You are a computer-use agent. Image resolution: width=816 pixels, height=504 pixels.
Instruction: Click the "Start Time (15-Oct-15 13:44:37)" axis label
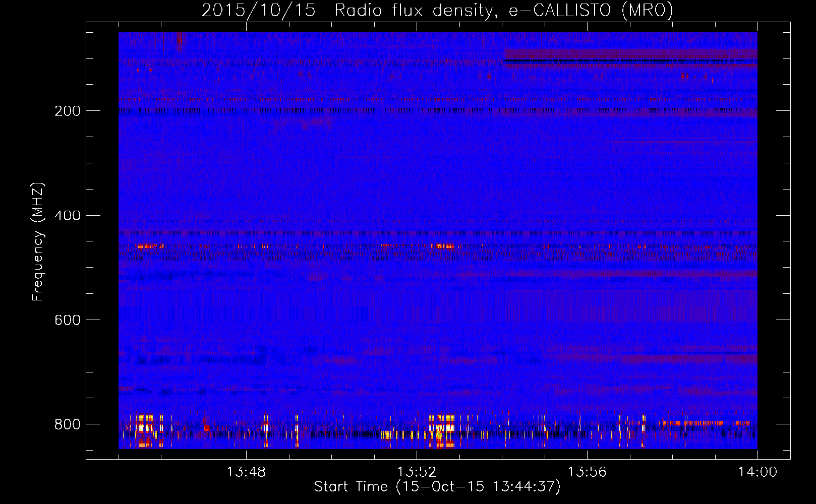click(437, 487)
